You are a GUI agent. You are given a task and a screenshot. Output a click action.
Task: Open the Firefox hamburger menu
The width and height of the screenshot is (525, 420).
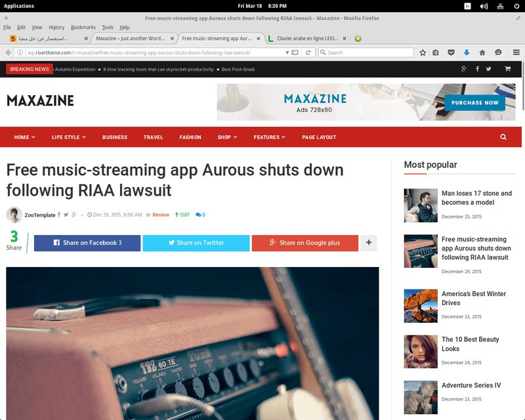coord(516,52)
